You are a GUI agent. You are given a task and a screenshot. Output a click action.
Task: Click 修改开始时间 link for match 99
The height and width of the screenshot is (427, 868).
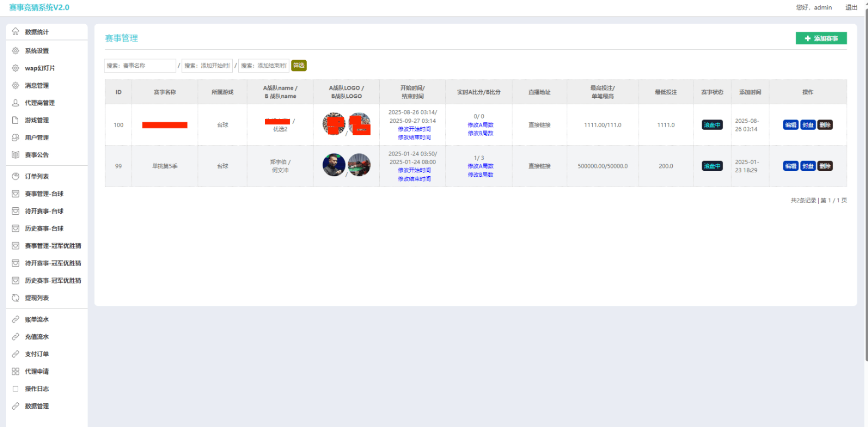point(414,170)
